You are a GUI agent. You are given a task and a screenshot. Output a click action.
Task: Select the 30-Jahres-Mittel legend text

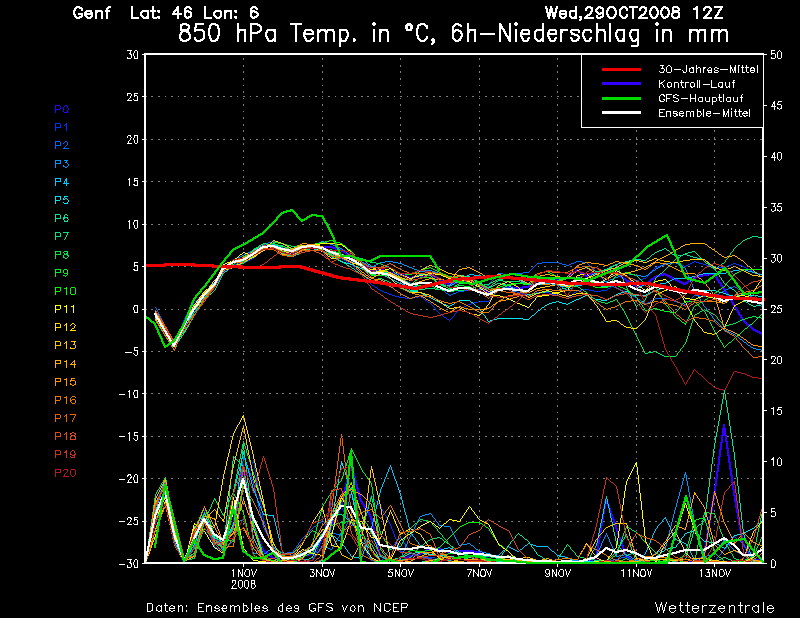point(707,69)
